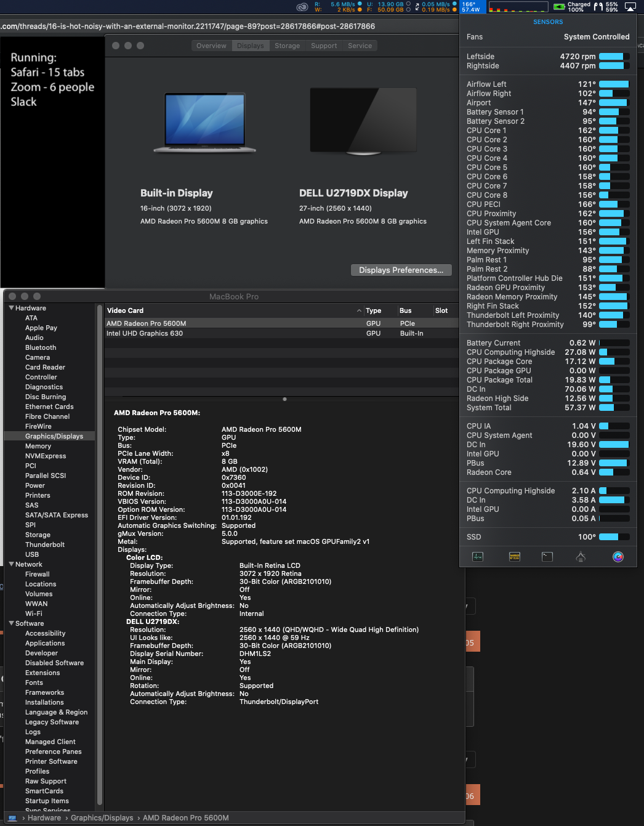Click the Leftside fan 4720 rpm row
This screenshot has width=644, height=826.
548,57
